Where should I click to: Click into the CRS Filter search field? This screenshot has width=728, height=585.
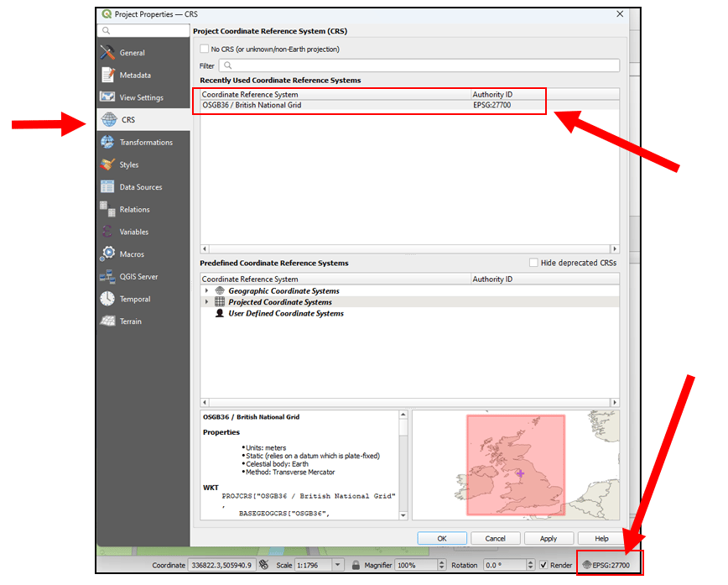[x=419, y=65]
